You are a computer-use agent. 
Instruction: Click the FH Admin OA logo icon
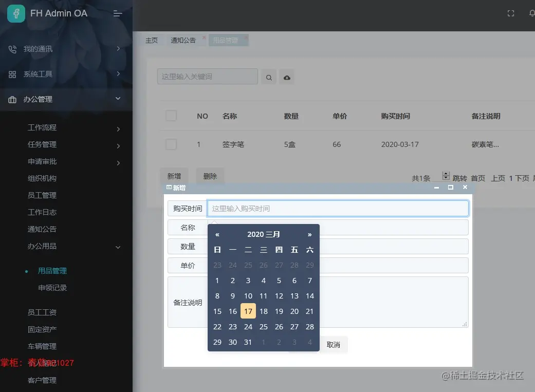click(16, 13)
